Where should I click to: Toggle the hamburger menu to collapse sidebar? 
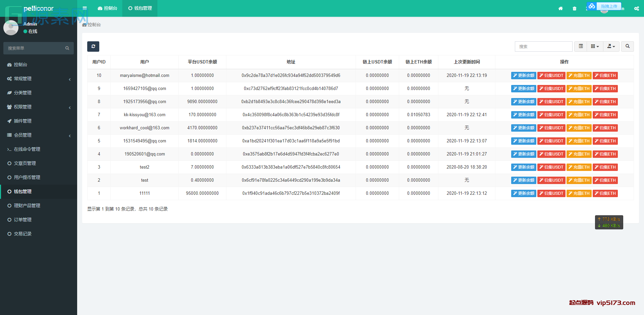(85, 8)
